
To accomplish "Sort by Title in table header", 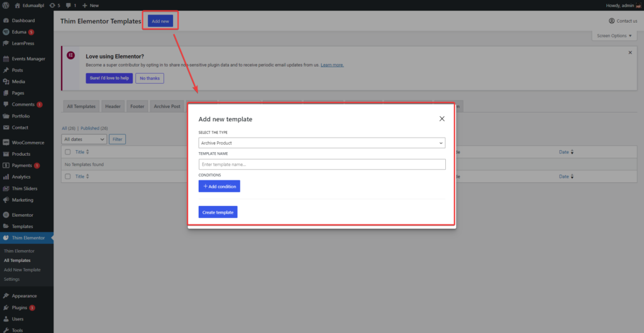I will [x=82, y=152].
